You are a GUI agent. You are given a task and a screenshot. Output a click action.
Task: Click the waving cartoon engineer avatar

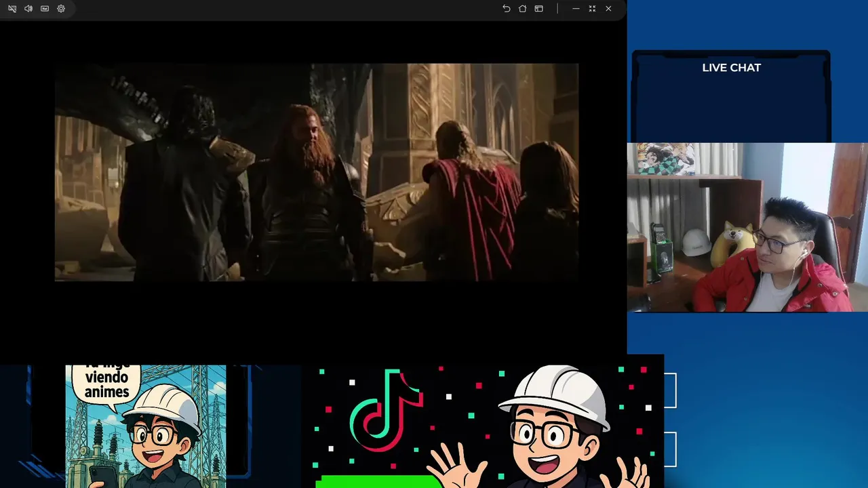point(539,427)
